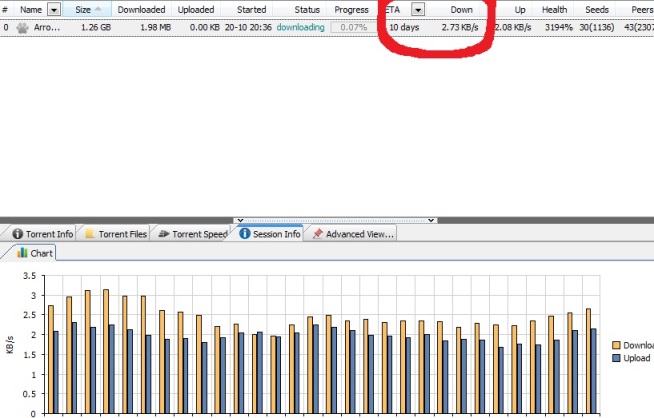Click the Advanced View pin icon
Image resolution: width=654 pixels, height=418 pixels.
pos(317,234)
